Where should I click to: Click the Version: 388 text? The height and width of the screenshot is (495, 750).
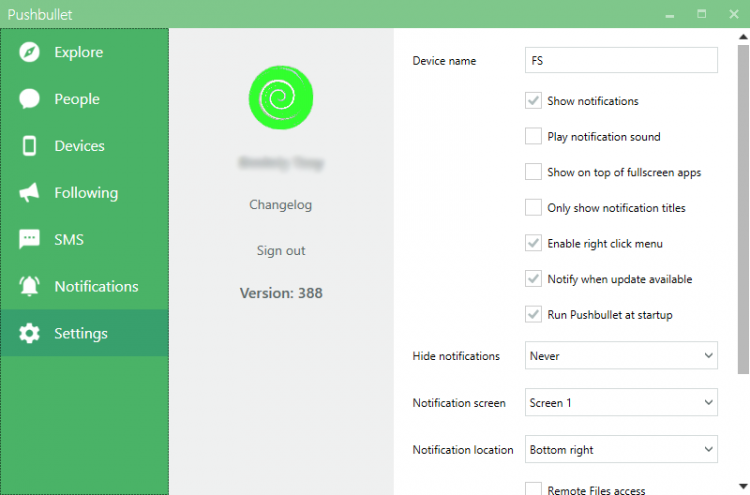tap(281, 293)
